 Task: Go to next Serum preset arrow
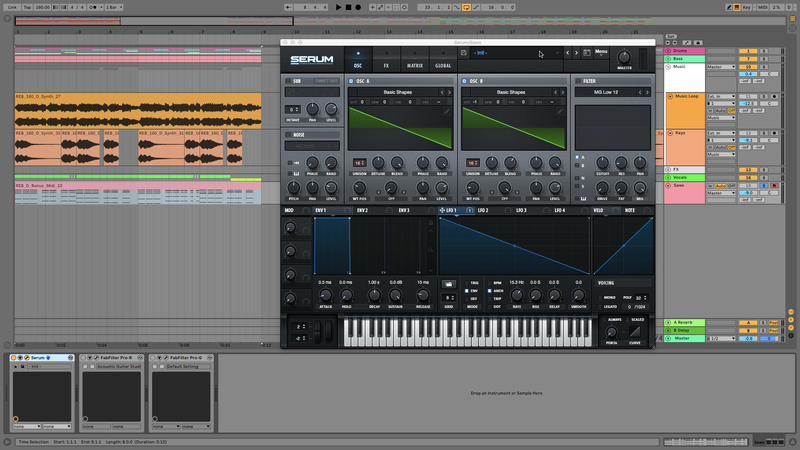pyautogui.click(x=577, y=53)
